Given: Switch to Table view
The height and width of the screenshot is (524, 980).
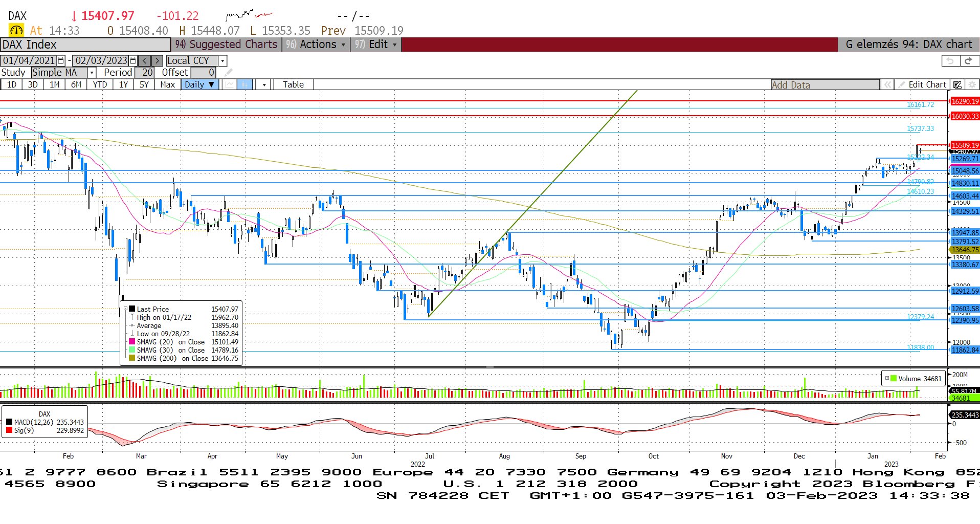Looking at the screenshot, I should click(293, 84).
